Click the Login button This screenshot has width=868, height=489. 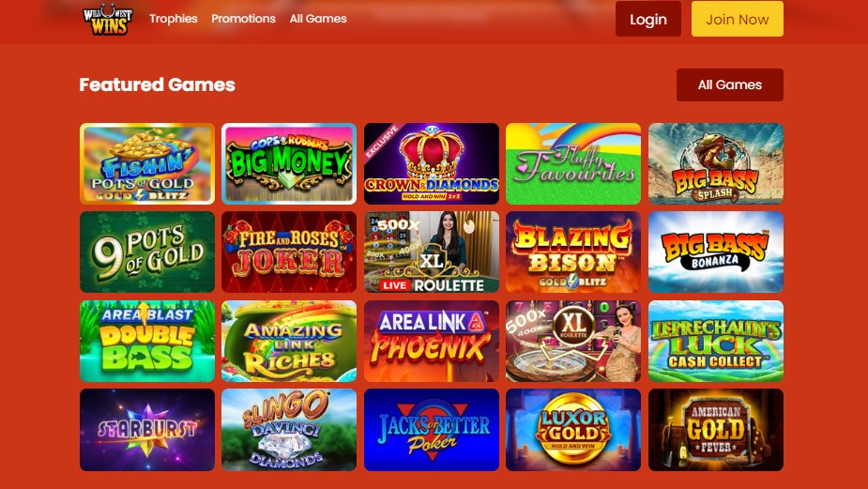pos(648,19)
